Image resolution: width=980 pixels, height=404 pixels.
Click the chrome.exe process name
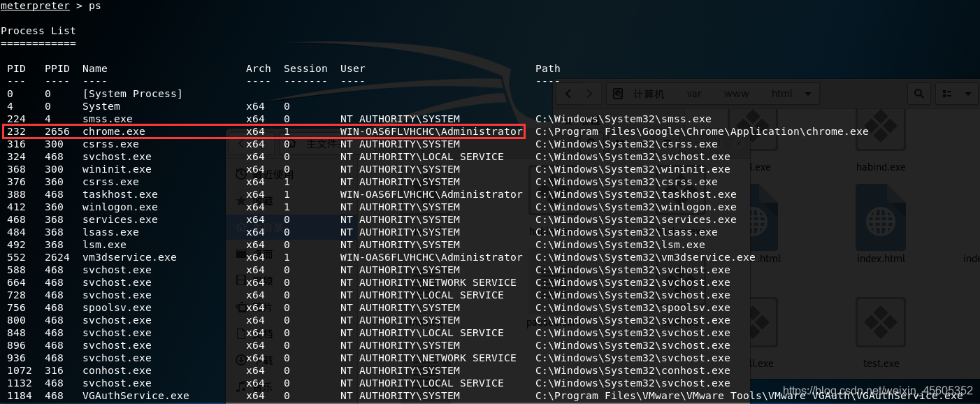(114, 131)
